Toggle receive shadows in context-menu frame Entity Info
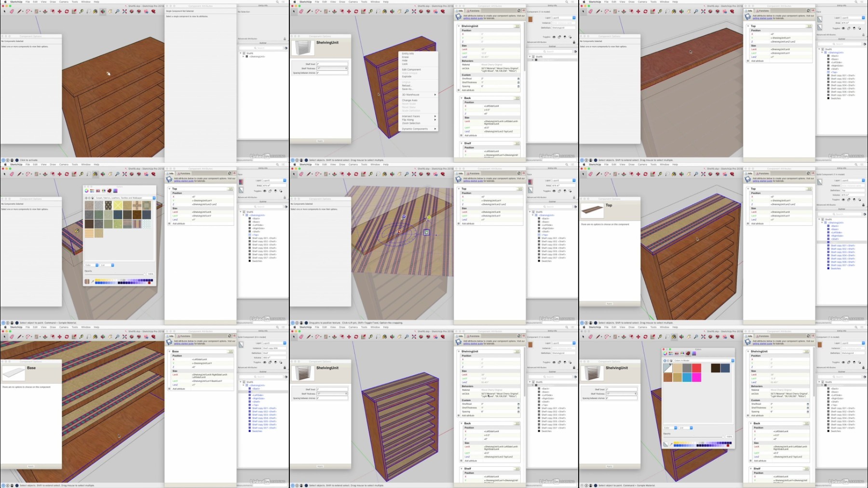 (x=570, y=37)
